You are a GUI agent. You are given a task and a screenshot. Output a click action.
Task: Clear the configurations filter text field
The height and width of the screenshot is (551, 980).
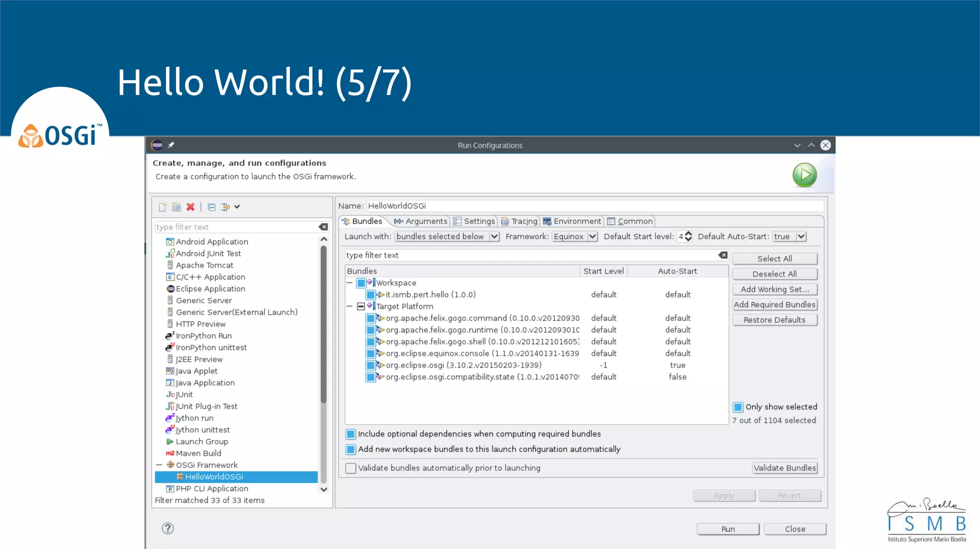coord(323,227)
